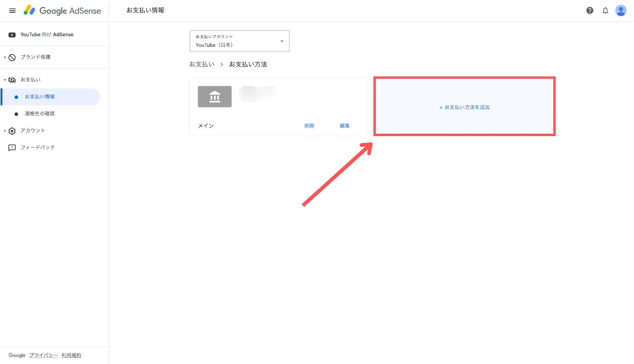Screen dimensions: 634x364
Task: Open the プライバシー footer link
Action: pyautogui.click(x=44, y=355)
